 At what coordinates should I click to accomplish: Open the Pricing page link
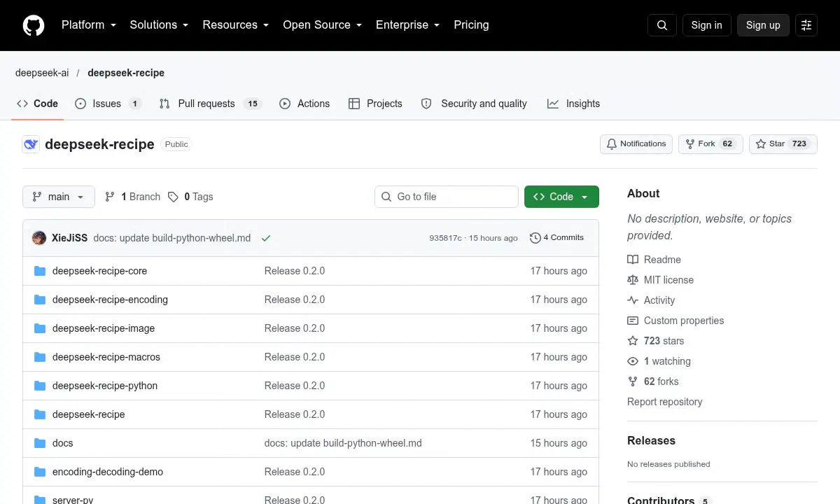pos(471,25)
